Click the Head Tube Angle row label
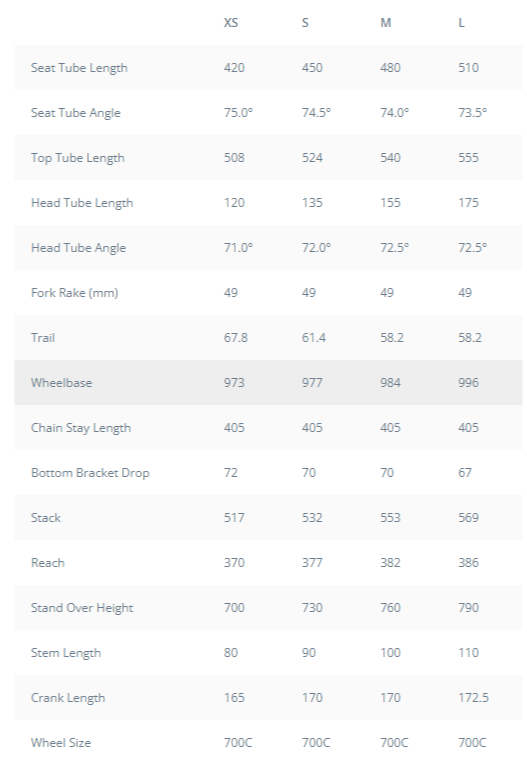Screen dimensions: 527x767 pos(79,248)
